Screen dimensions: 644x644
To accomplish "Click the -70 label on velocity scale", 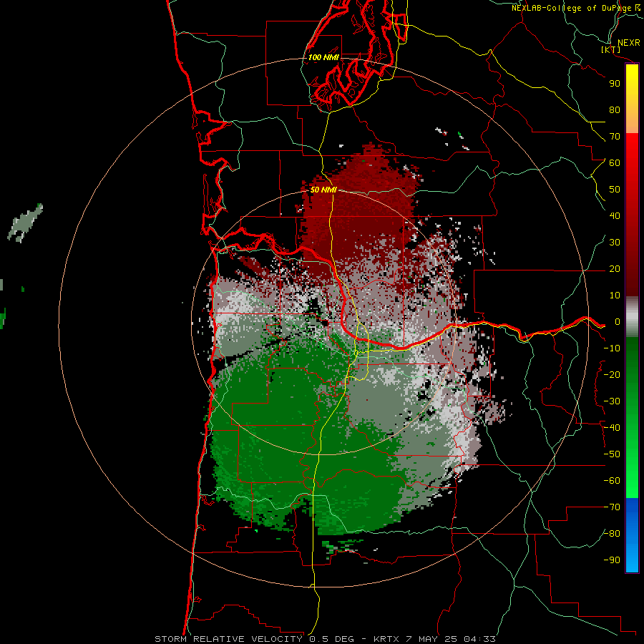I will coord(612,507).
